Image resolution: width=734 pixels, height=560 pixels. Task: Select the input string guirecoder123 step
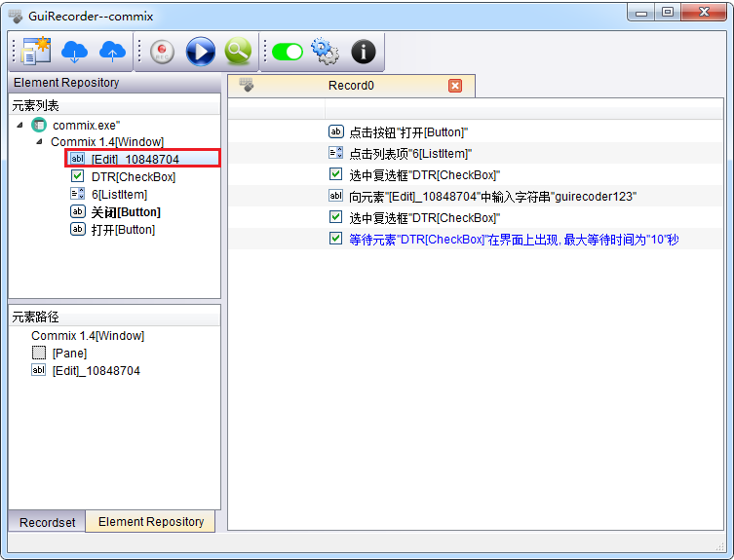pos(476,197)
